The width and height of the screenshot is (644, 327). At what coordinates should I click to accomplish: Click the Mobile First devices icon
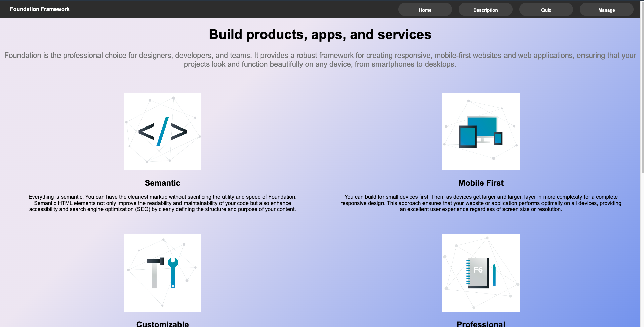(x=481, y=132)
